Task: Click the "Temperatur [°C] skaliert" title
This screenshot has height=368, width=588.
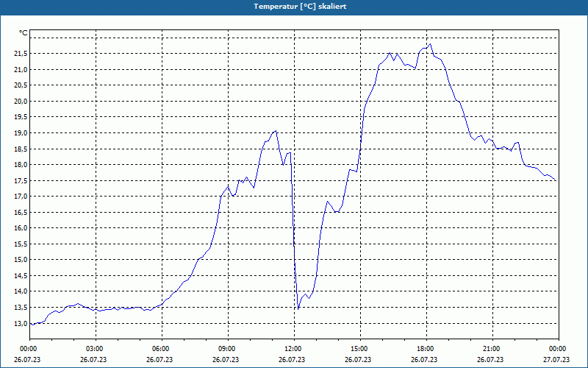Action: 300,7
